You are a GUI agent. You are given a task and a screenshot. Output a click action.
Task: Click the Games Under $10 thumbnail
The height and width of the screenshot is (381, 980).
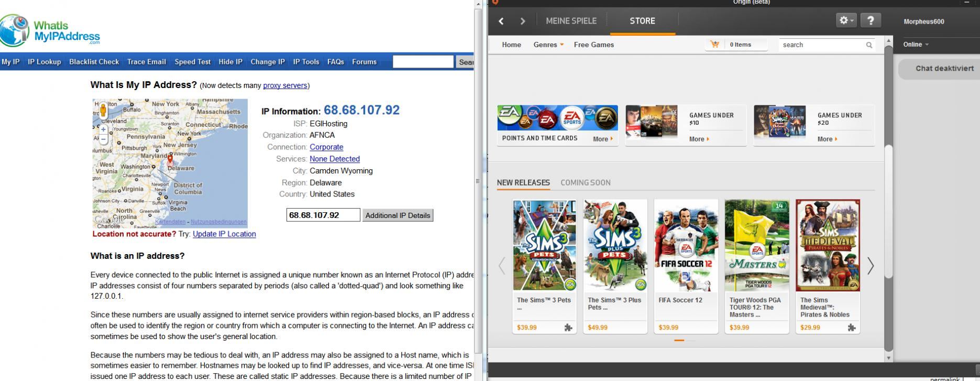click(652, 121)
